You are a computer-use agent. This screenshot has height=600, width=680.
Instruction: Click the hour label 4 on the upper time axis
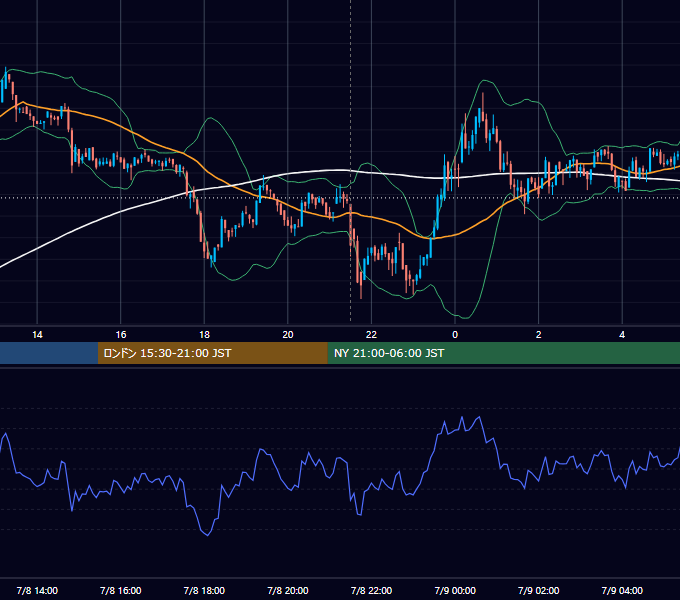(x=622, y=335)
